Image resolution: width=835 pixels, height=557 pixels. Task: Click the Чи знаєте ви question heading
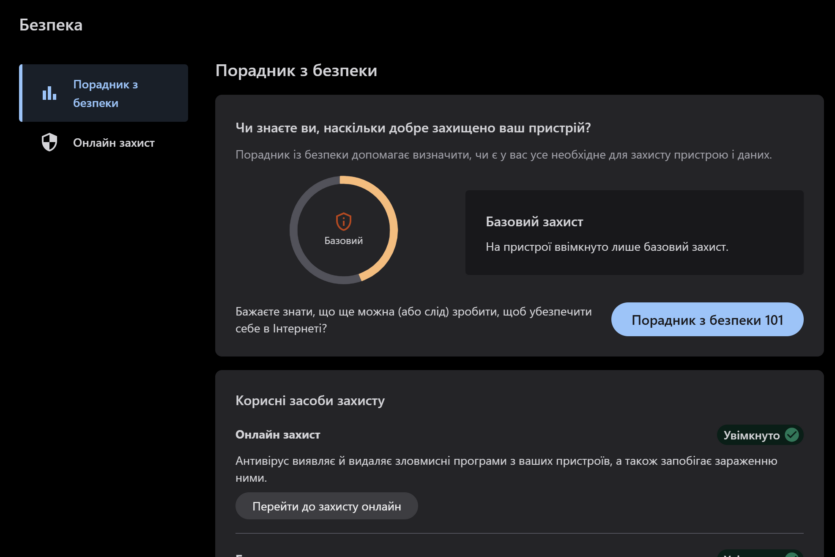point(413,128)
